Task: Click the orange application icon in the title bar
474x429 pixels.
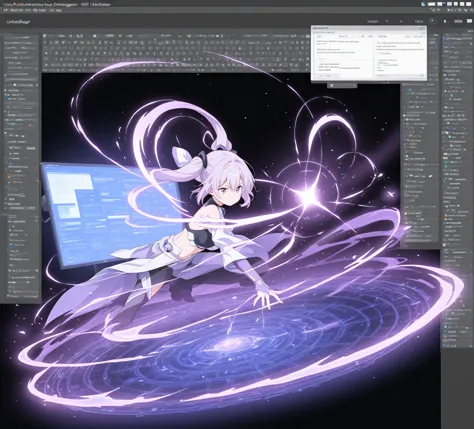Action: coord(14,4)
